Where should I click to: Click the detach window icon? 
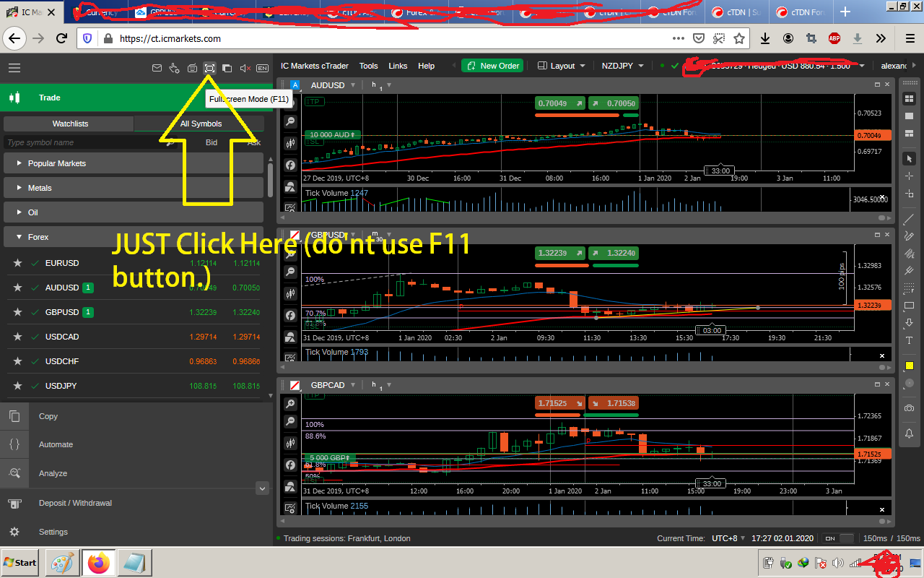227,68
